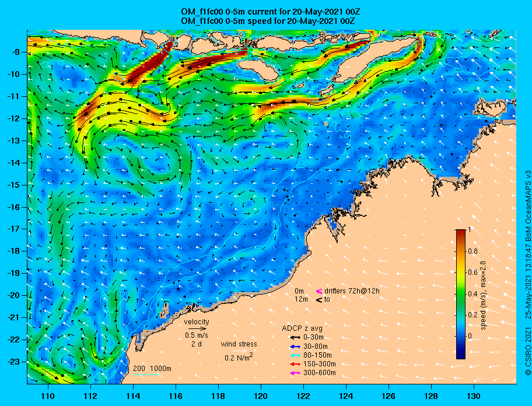The width and height of the screenshot is (532, 406).
Task: Click the 'to' text beside black drifter marker
Action: tap(327, 299)
